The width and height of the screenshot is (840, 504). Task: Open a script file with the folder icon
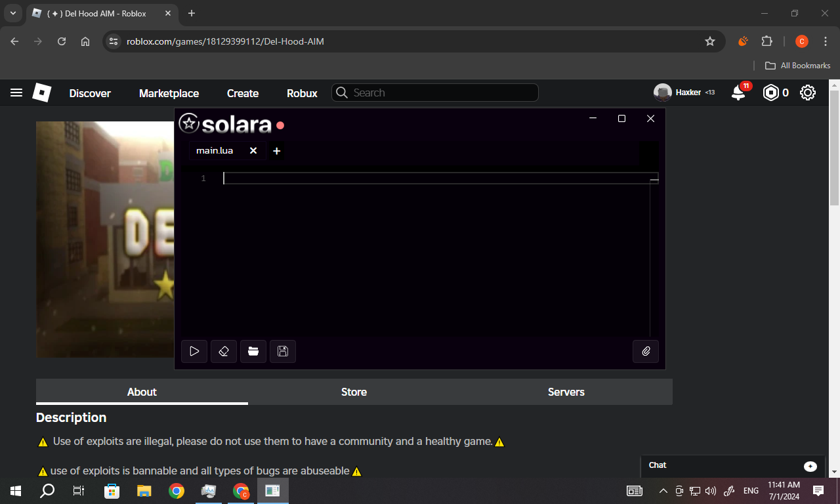click(x=253, y=352)
